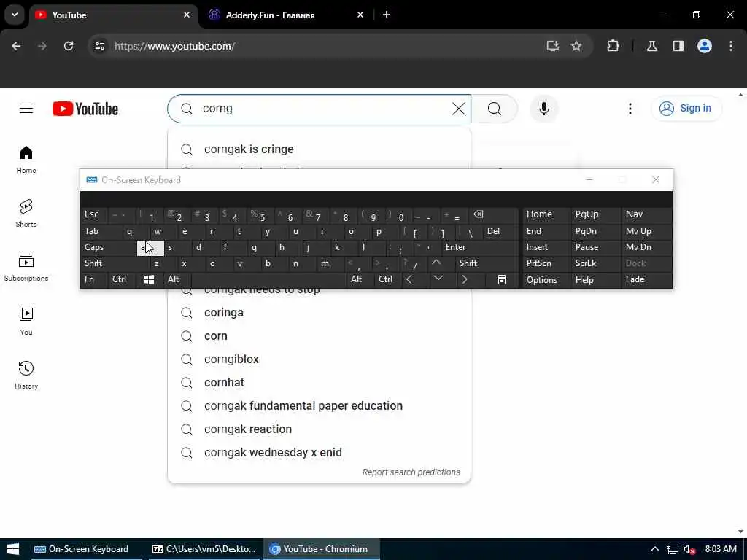Image resolution: width=747 pixels, height=560 pixels.
Task: Open YouTube settings three-dot menu
Action: point(630,109)
